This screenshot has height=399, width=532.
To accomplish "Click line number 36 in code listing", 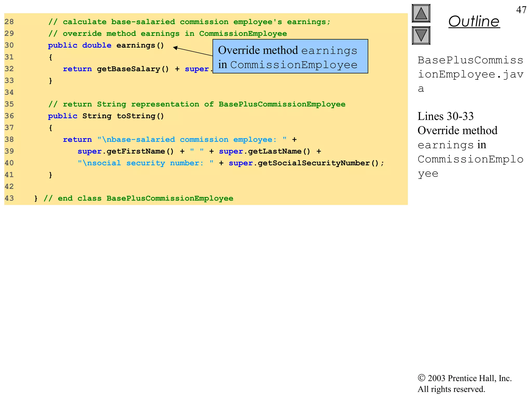I will 9,116.
